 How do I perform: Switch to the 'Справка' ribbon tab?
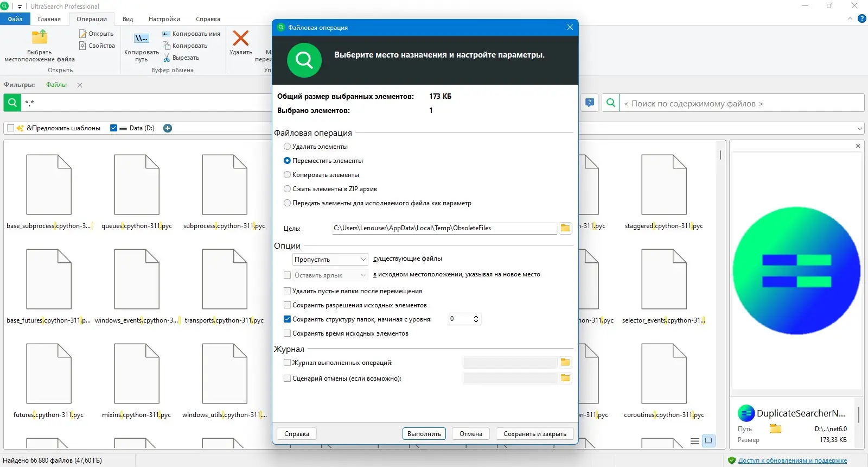[x=208, y=19]
